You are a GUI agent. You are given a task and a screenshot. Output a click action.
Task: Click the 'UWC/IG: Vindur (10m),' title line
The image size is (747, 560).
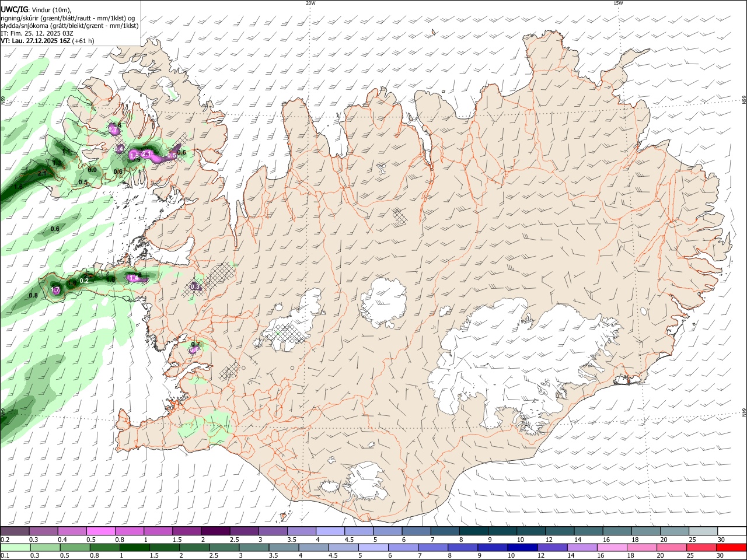tap(36, 9)
